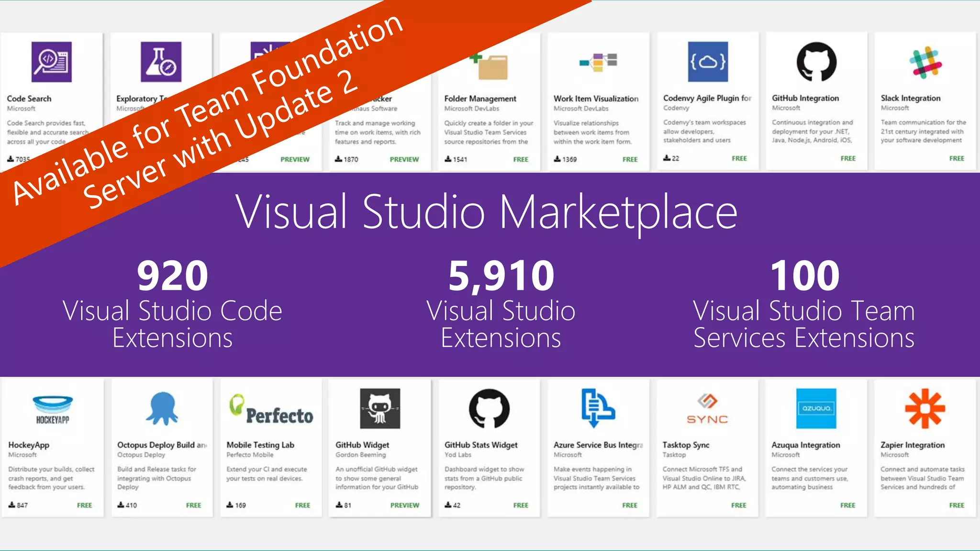Click the Codenvy publisher name

(676, 108)
